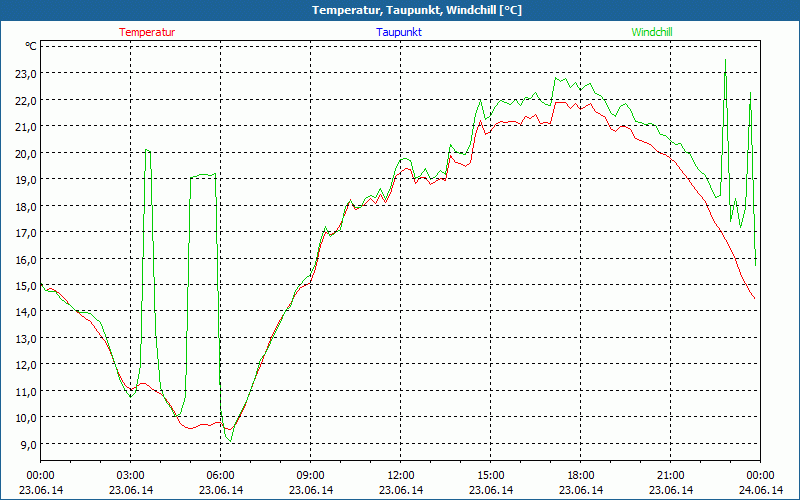Click the '10,0' y-axis value
Image resolution: width=800 pixels, height=500 pixels.
pos(26,418)
